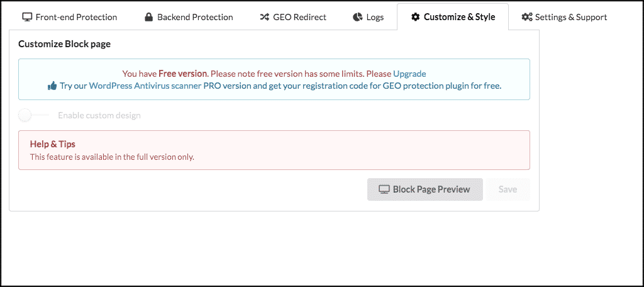644x287 pixels.
Task: Open the Front-end Protection tab
Action: [x=69, y=17]
